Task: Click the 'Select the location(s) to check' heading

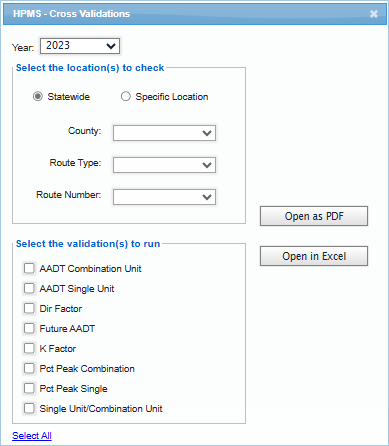Action: pos(90,68)
